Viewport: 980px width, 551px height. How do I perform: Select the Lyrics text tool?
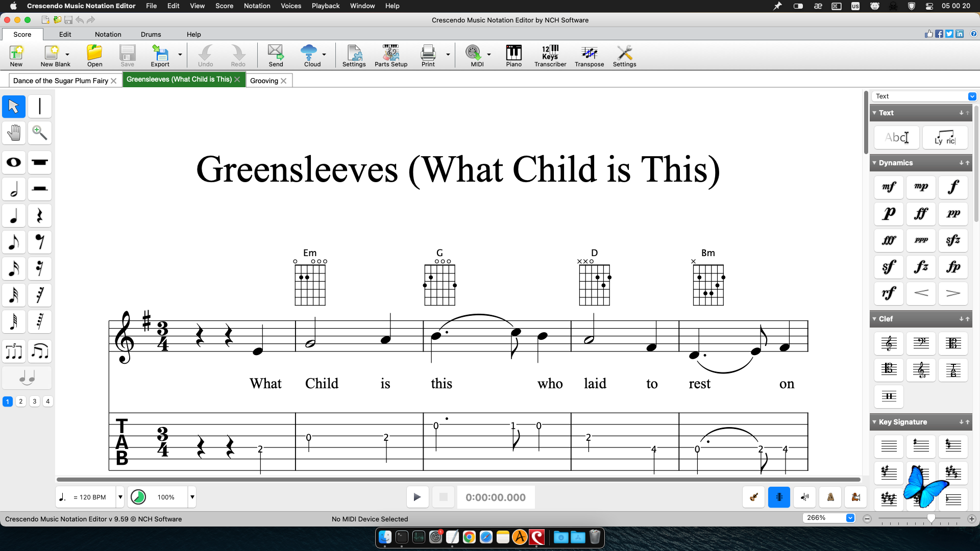click(945, 137)
